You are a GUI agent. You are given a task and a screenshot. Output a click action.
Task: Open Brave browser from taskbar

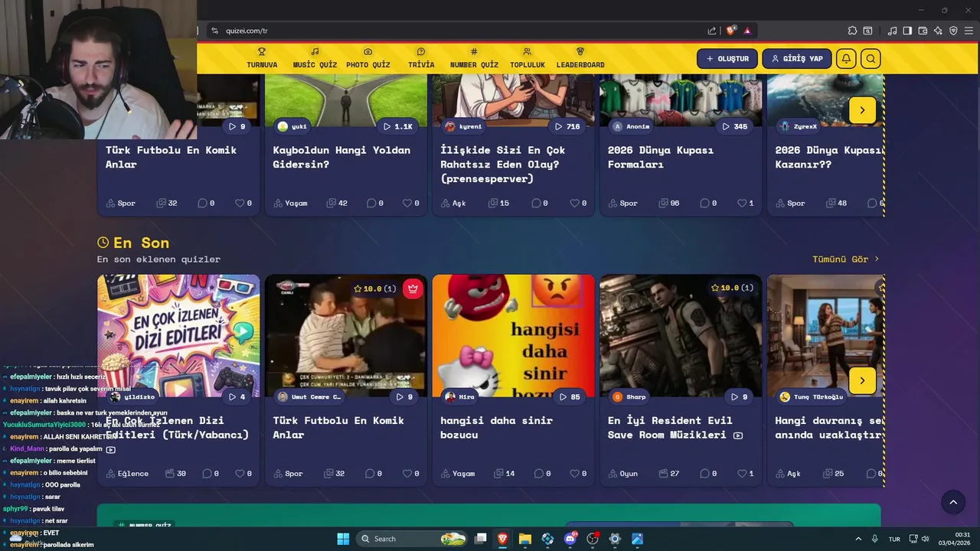[x=503, y=539]
